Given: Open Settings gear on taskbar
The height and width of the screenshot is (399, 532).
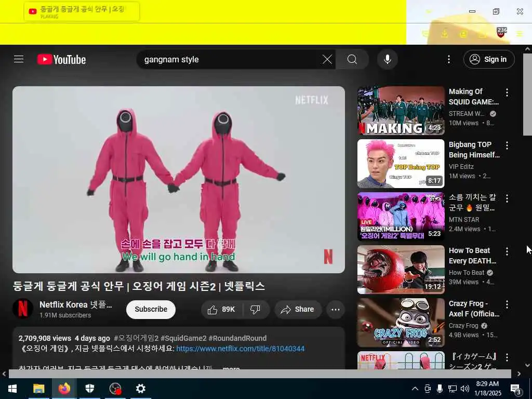Looking at the screenshot, I should pos(140,389).
